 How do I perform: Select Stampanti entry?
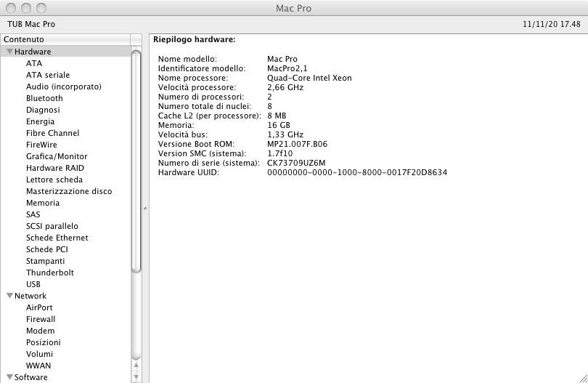(x=46, y=262)
